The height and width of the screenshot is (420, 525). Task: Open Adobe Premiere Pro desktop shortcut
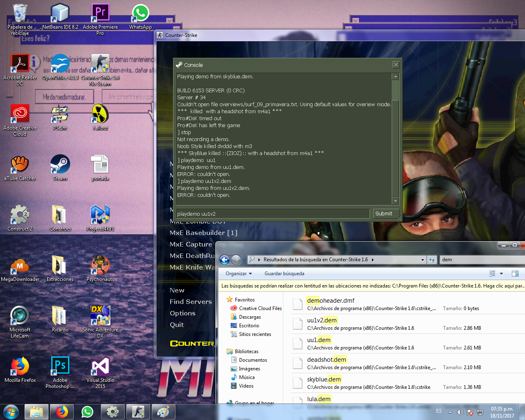100,20
